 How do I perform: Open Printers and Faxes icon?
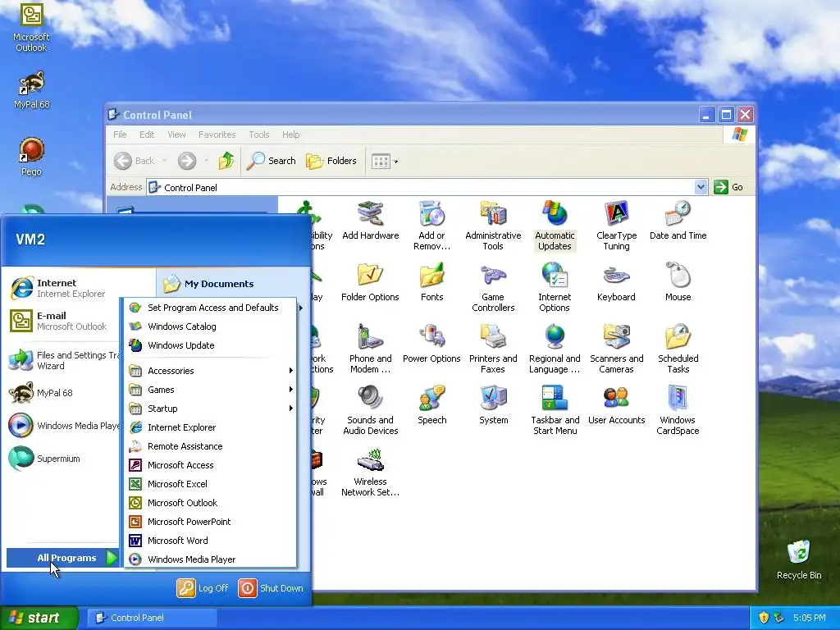(493, 349)
